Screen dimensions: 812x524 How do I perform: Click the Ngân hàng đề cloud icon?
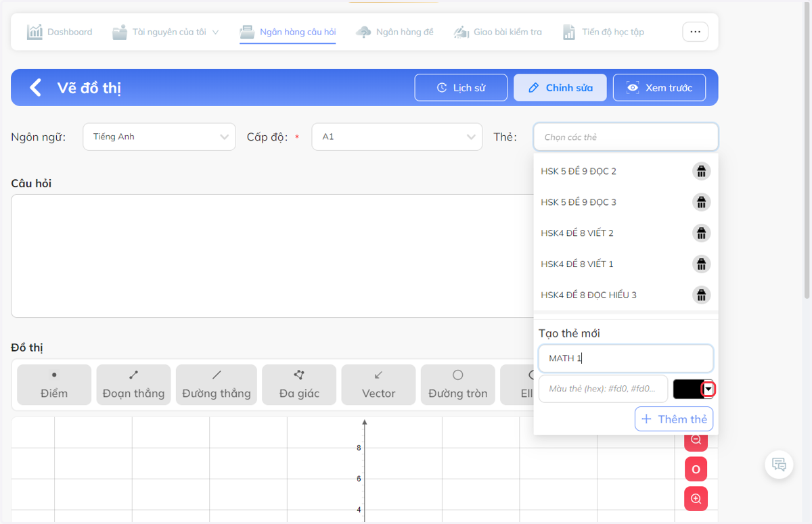pos(364,32)
